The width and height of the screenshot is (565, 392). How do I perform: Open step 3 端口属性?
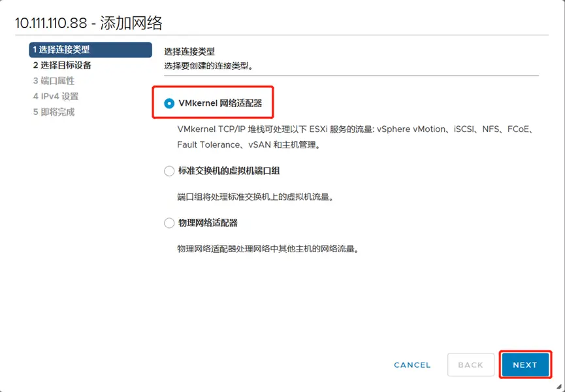54,81
